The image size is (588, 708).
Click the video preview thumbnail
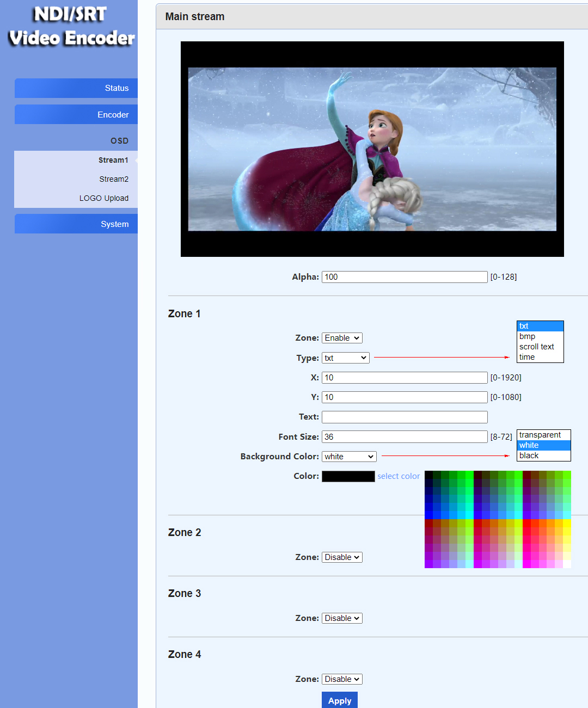tap(372, 149)
